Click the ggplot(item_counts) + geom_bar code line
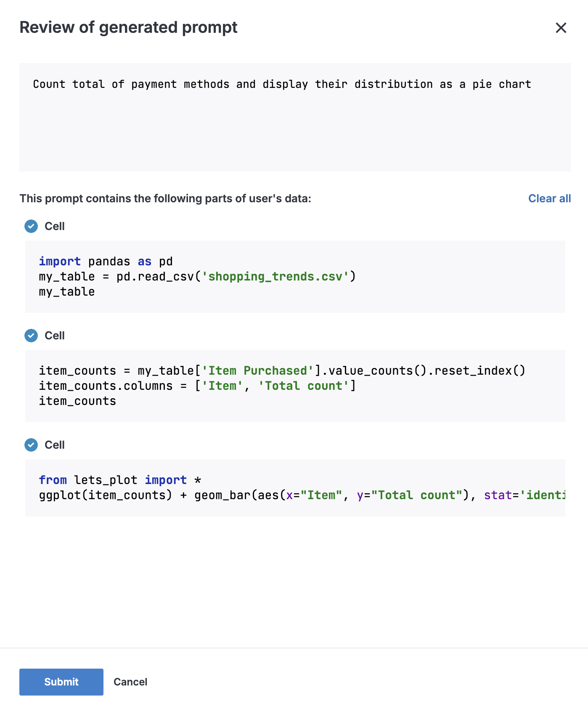Viewport: 588px width, 709px height. [302, 495]
